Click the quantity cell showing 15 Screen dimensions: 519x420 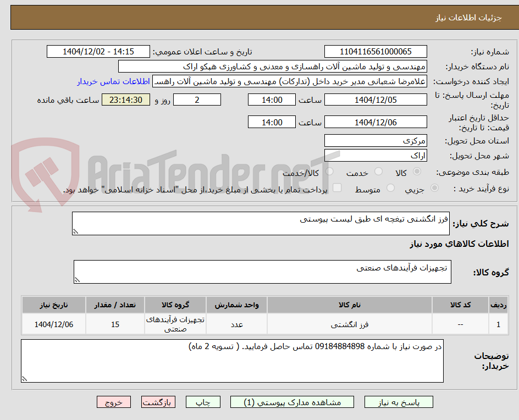coord(115,324)
